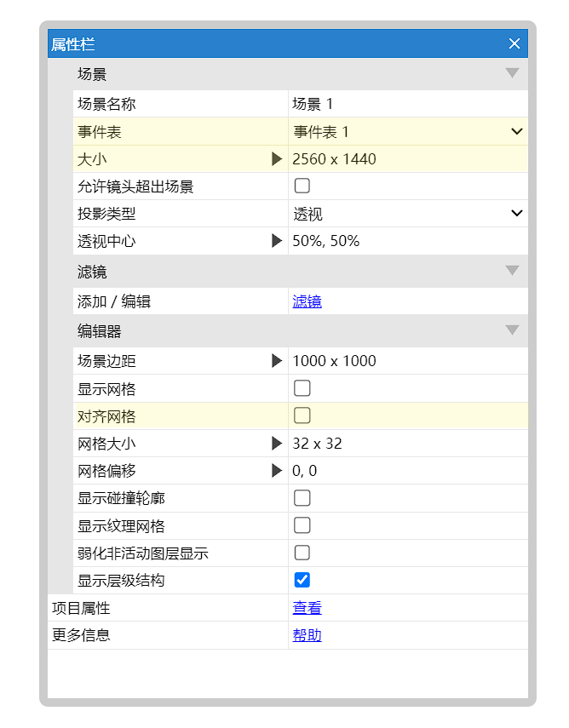Image resolution: width=569 pixels, height=728 pixels.
Task: Click the 帮助 link
Action: [x=307, y=635]
